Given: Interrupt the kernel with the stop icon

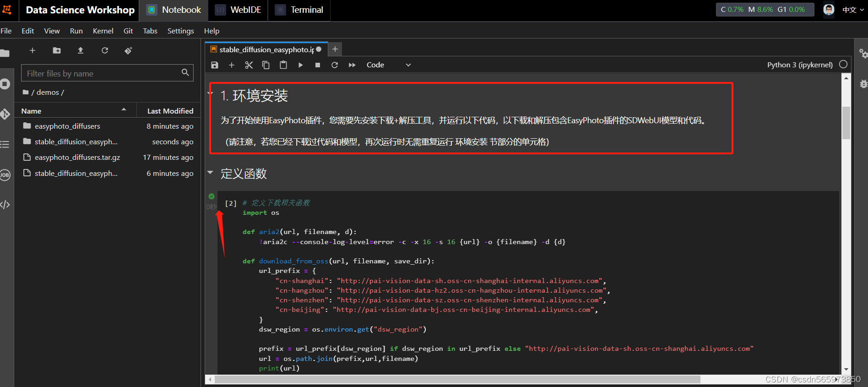Looking at the screenshot, I should (x=318, y=65).
